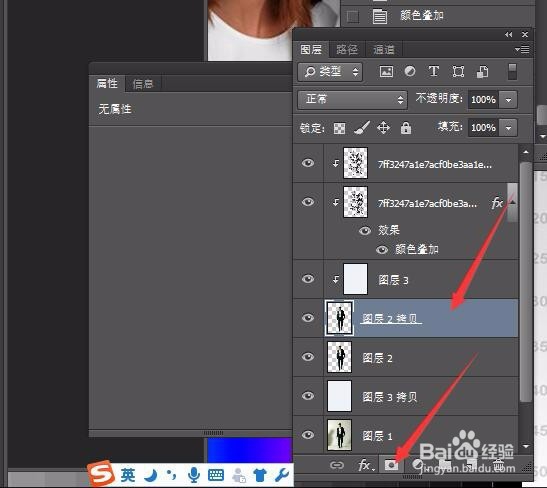
Task: Lock transparent pixels of the layer
Action: (x=339, y=128)
